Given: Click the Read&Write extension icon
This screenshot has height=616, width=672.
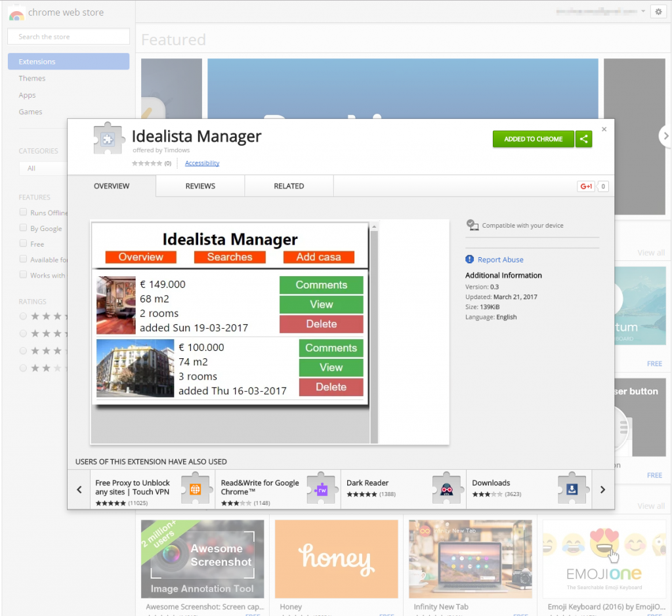Looking at the screenshot, I should [x=321, y=489].
